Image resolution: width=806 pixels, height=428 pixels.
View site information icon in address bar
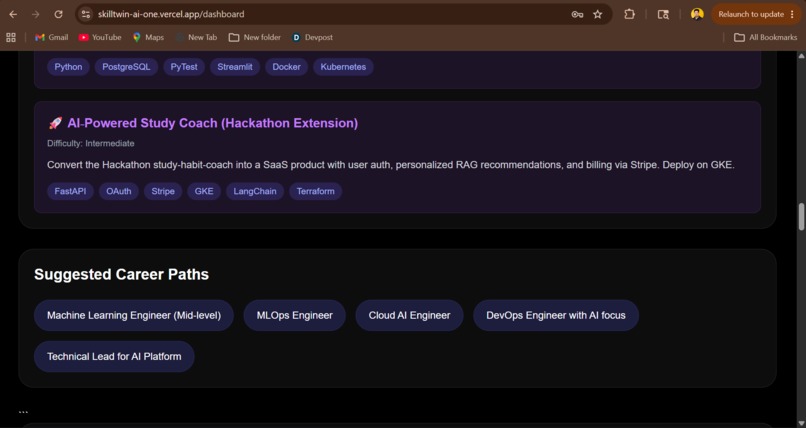(x=86, y=14)
